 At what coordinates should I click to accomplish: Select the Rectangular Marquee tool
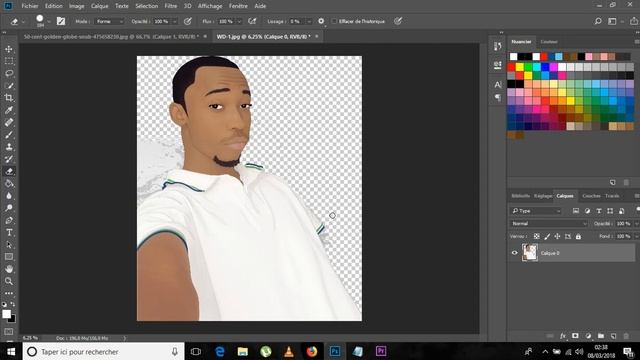pos(9,61)
